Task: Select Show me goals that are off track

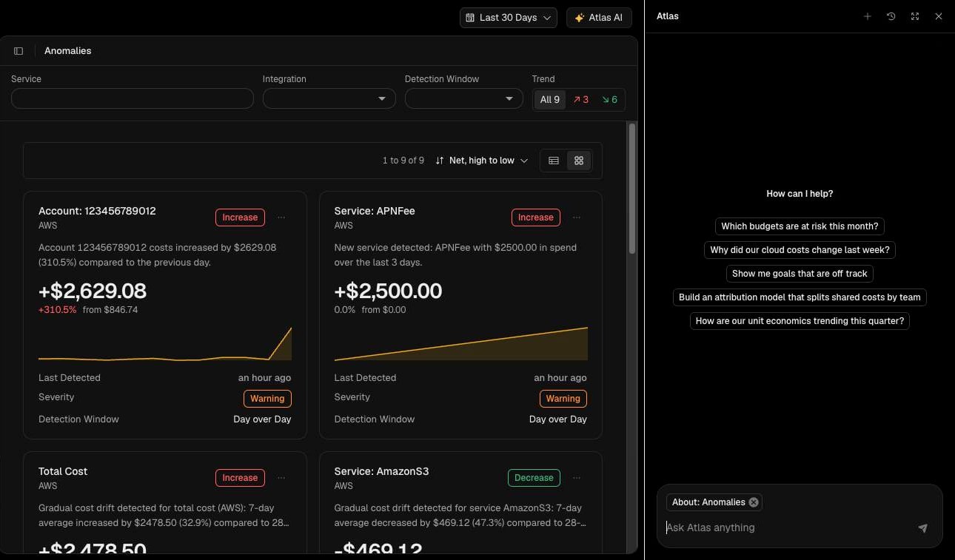Action: [800, 274]
